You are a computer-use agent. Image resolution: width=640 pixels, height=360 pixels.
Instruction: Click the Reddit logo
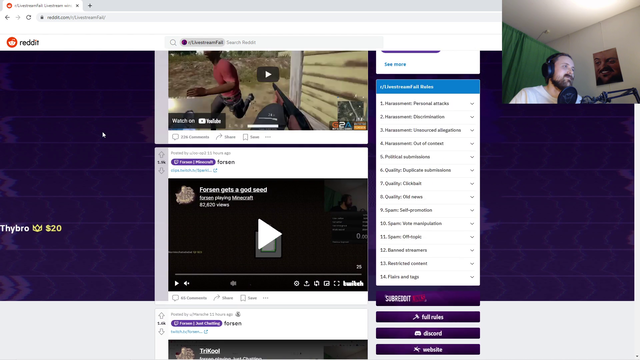[x=23, y=42]
